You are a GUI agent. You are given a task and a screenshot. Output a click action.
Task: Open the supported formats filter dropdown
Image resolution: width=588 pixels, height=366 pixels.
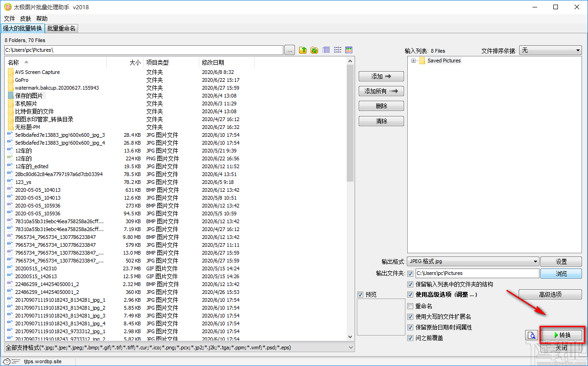(x=179, y=348)
